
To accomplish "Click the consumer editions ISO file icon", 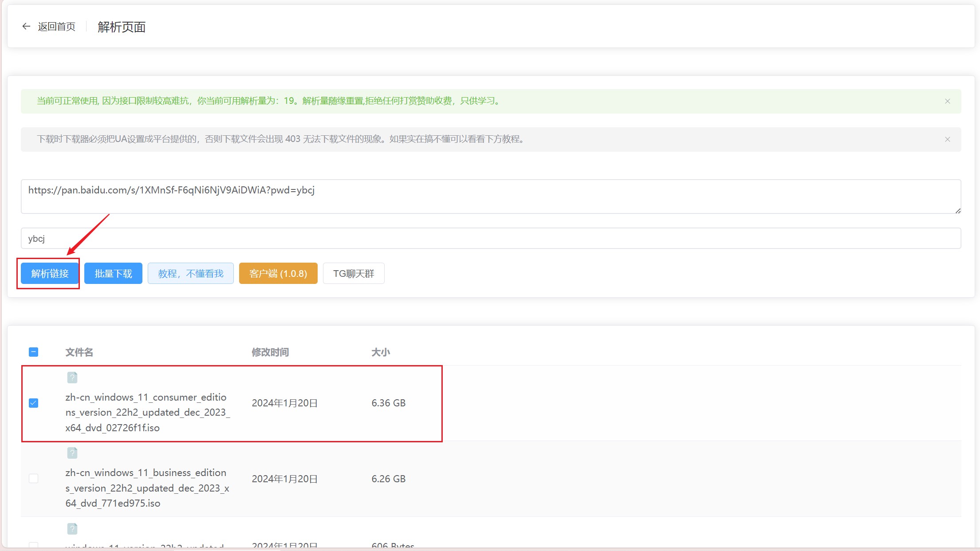I will click(72, 378).
